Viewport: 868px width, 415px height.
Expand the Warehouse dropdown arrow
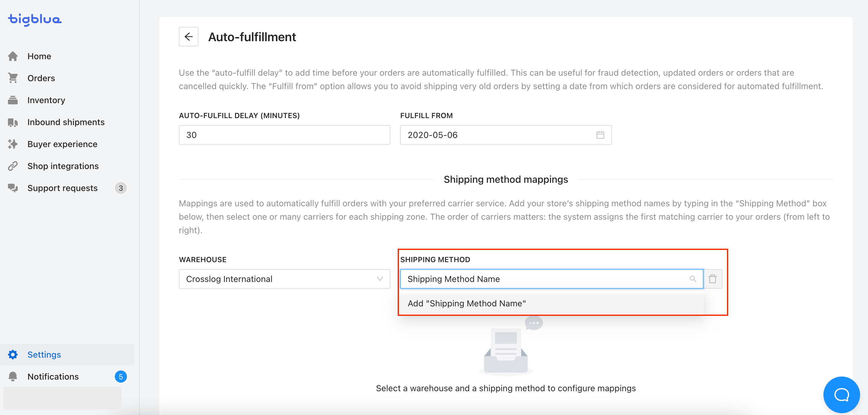(x=380, y=279)
